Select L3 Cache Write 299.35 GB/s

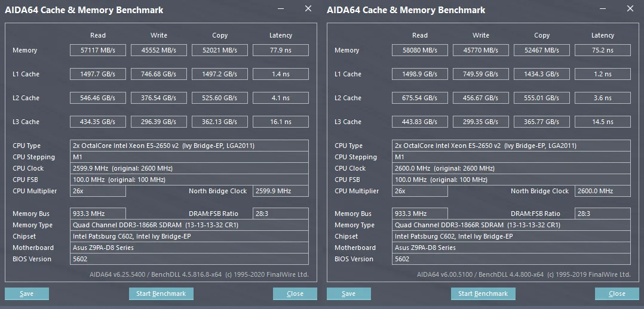point(480,122)
